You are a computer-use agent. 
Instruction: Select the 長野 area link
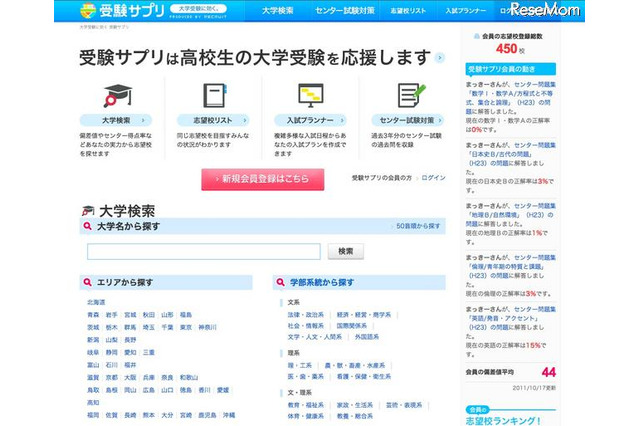point(130,340)
